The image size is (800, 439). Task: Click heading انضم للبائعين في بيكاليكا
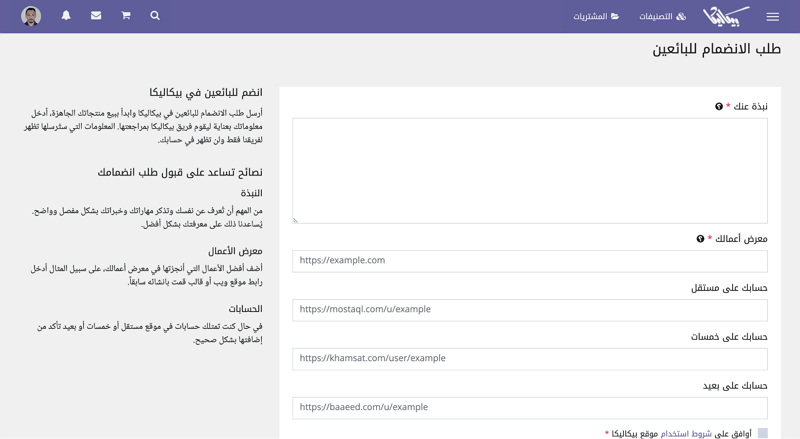point(206,92)
